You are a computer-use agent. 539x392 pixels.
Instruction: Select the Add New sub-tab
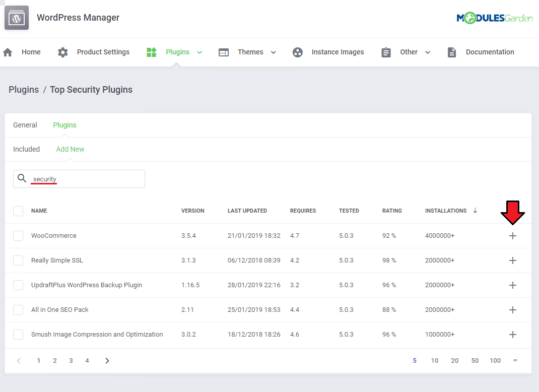[x=70, y=149]
